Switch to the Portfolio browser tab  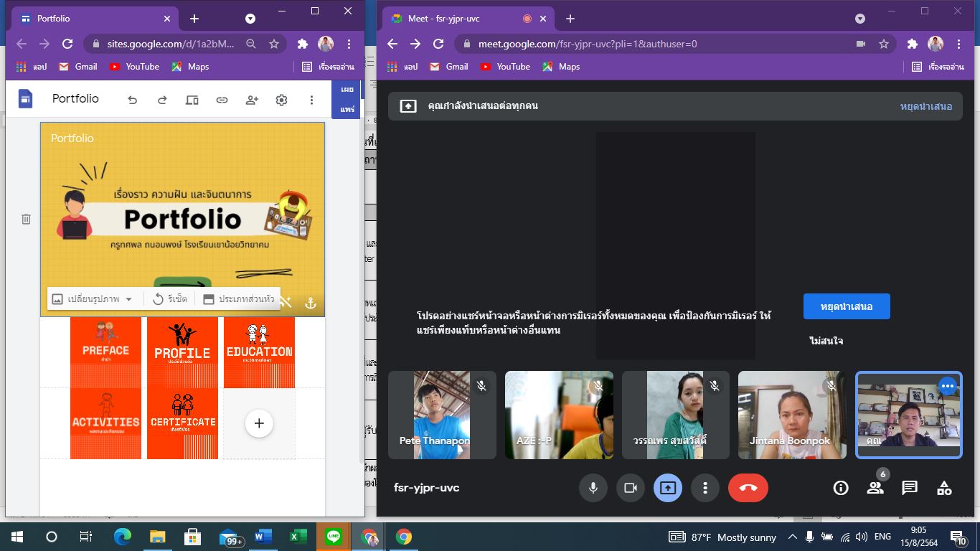[x=86, y=19]
